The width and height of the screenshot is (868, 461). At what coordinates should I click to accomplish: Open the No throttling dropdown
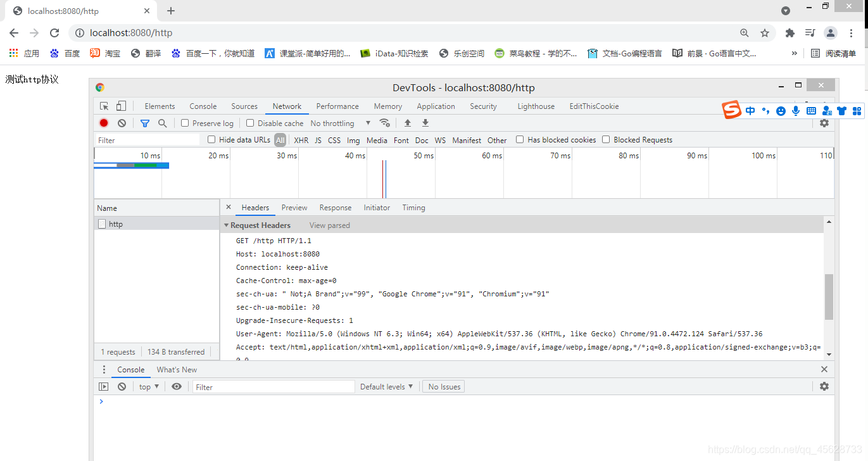click(341, 123)
